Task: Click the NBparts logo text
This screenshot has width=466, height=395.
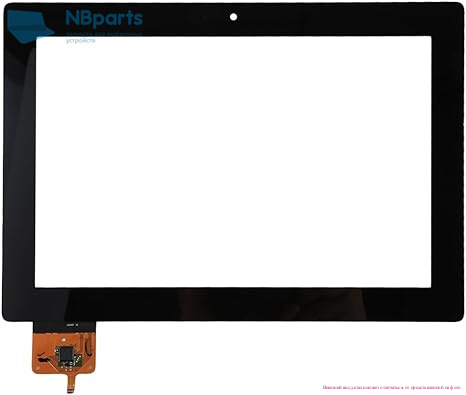Action: click(x=104, y=19)
